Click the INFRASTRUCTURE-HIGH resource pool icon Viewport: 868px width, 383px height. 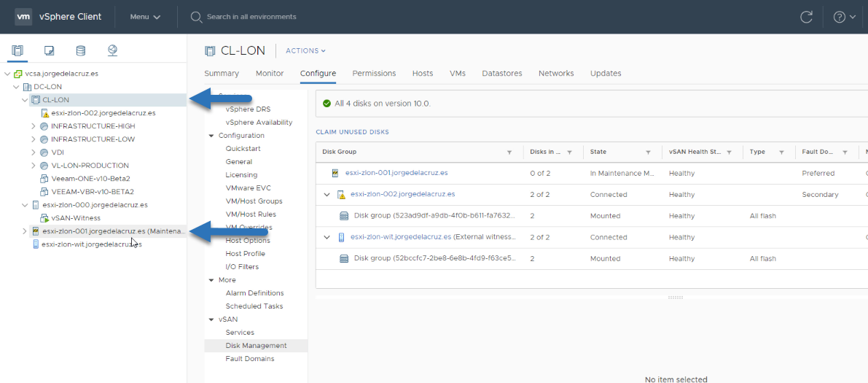tap(45, 126)
